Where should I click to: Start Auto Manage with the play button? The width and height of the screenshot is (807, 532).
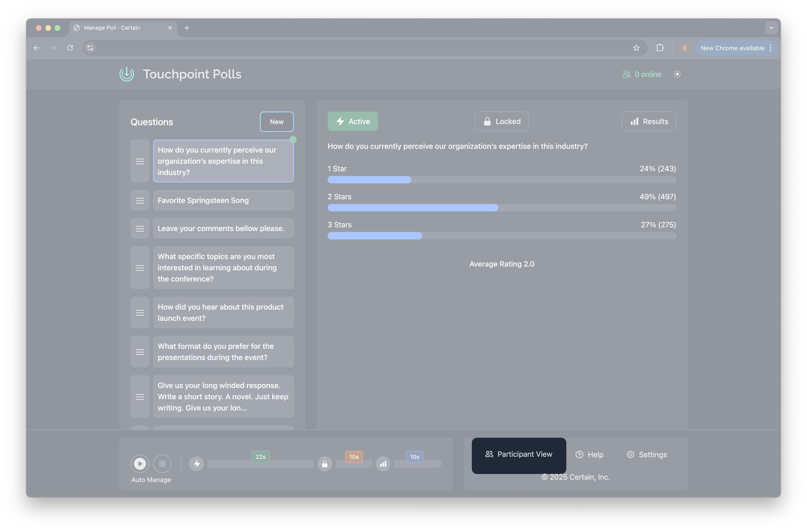(x=140, y=464)
